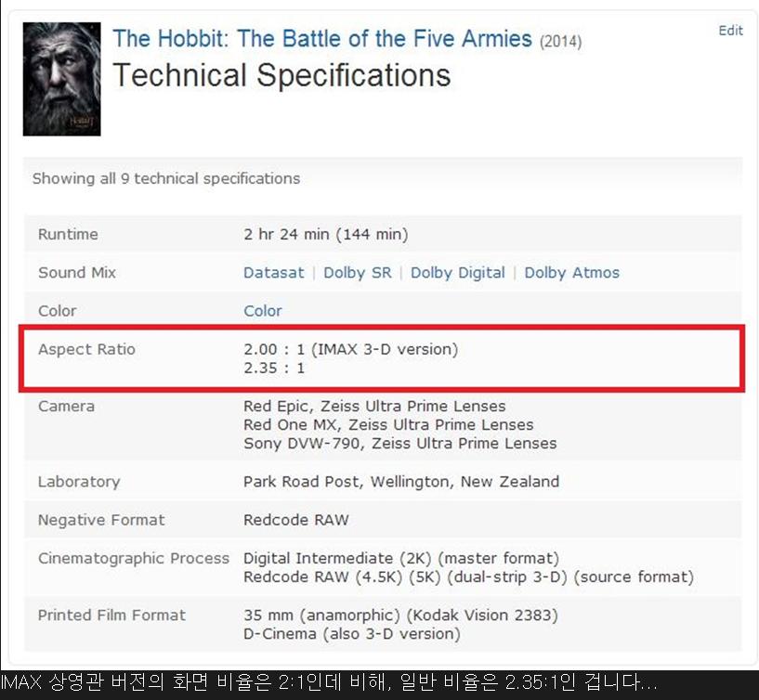759x700 pixels.
Task: Click the 2.35 : 1 aspect ratio line
Action: tap(274, 369)
